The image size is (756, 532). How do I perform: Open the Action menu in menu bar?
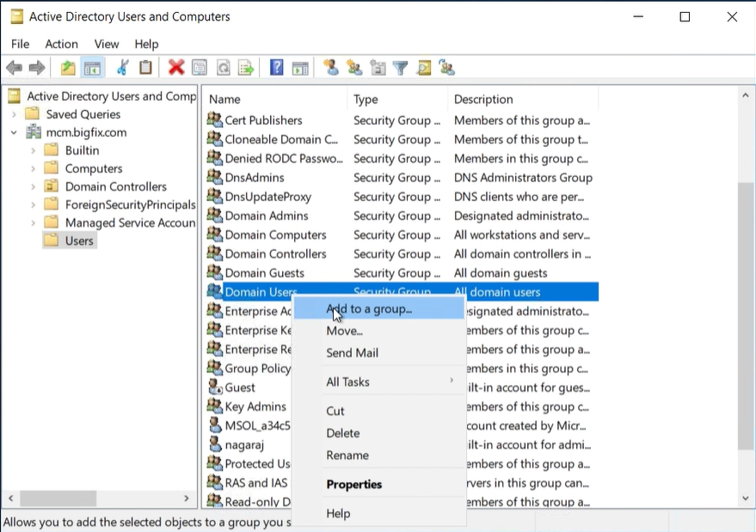(x=61, y=44)
